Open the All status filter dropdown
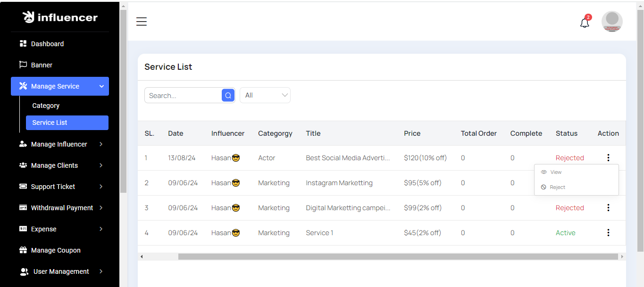Image resolution: width=644 pixels, height=287 pixels. pyautogui.click(x=265, y=95)
